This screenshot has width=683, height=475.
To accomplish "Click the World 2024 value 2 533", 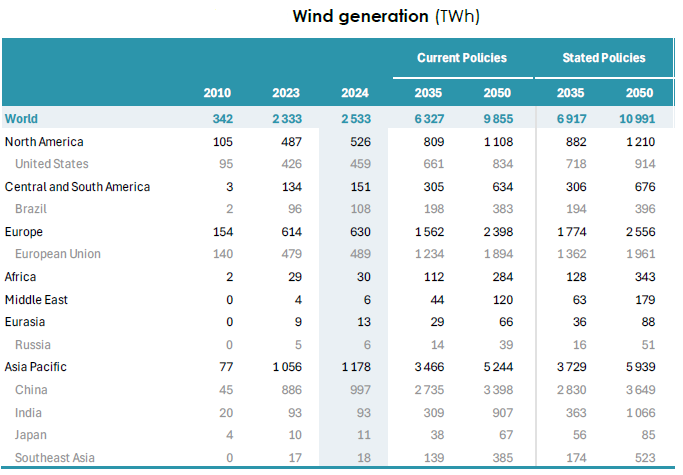I will (353, 119).
